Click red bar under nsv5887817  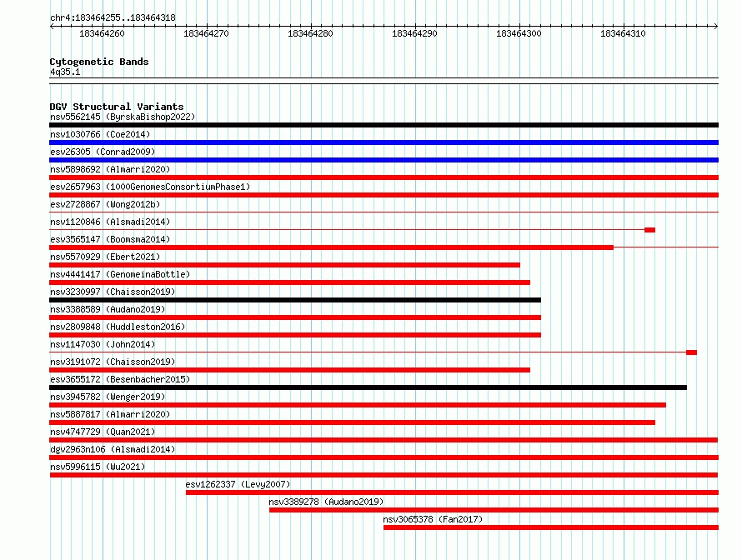[x=352, y=422]
